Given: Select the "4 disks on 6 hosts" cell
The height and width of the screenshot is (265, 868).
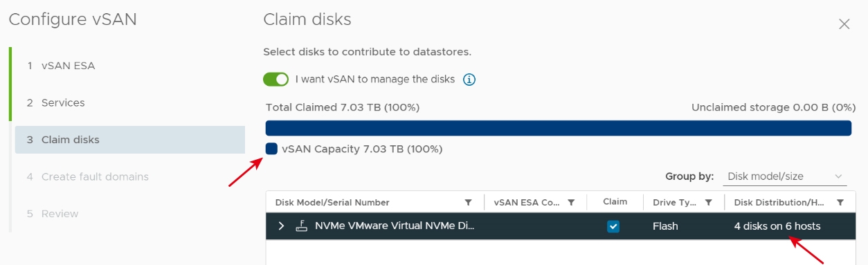Looking at the screenshot, I should (777, 226).
